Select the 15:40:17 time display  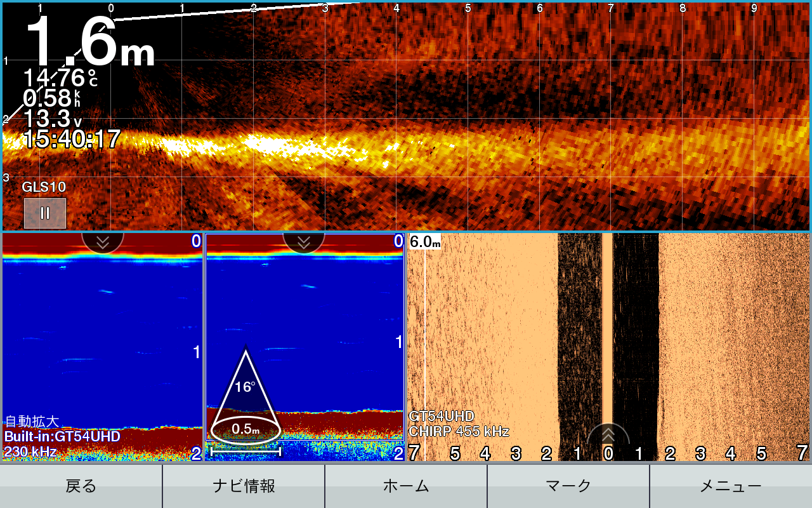[72, 139]
